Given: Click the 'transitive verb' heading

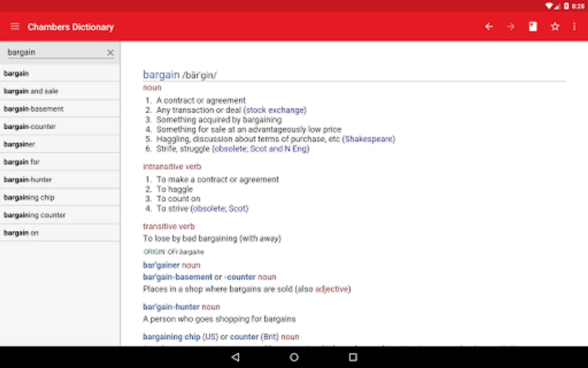Looking at the screenshot, I should click(x=169, y=226).
